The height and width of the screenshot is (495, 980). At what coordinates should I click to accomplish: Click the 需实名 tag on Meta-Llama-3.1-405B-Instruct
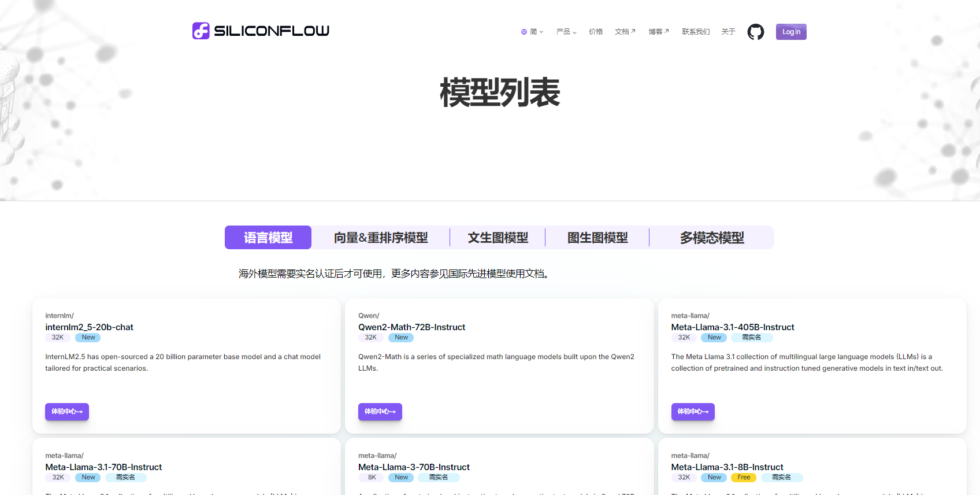[751, 338]
